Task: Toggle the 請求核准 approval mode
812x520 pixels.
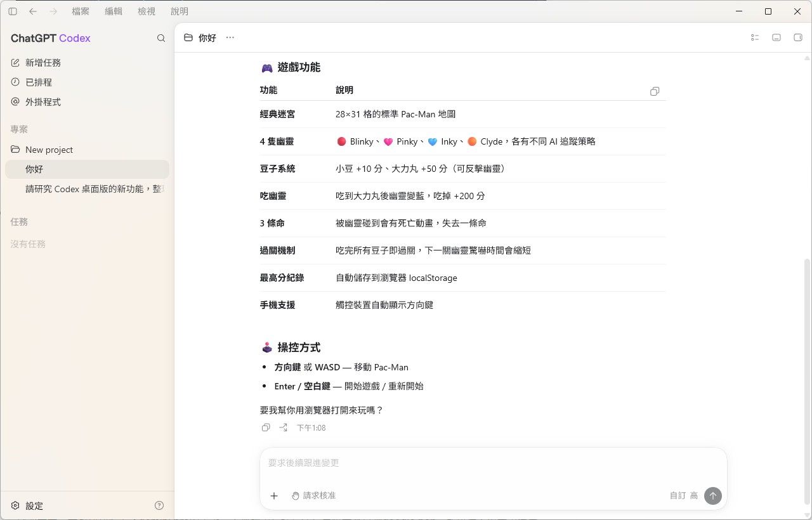Action: (x=313, y=496)
